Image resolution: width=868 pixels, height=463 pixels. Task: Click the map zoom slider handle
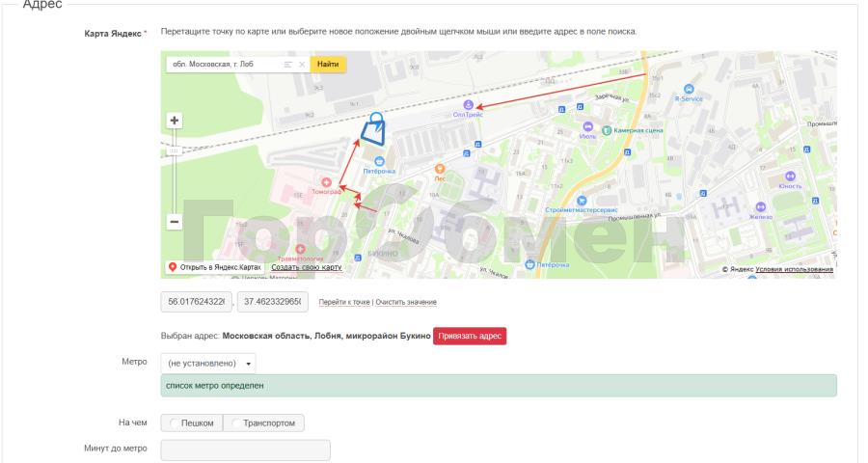[175, 150]
